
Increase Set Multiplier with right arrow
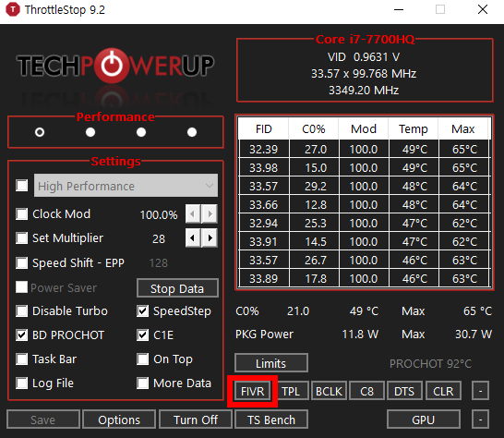(210, 238)
